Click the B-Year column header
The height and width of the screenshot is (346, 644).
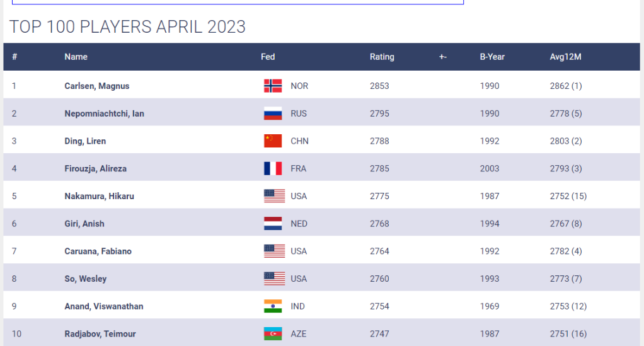pyautogui.click(x=492, y=57)
